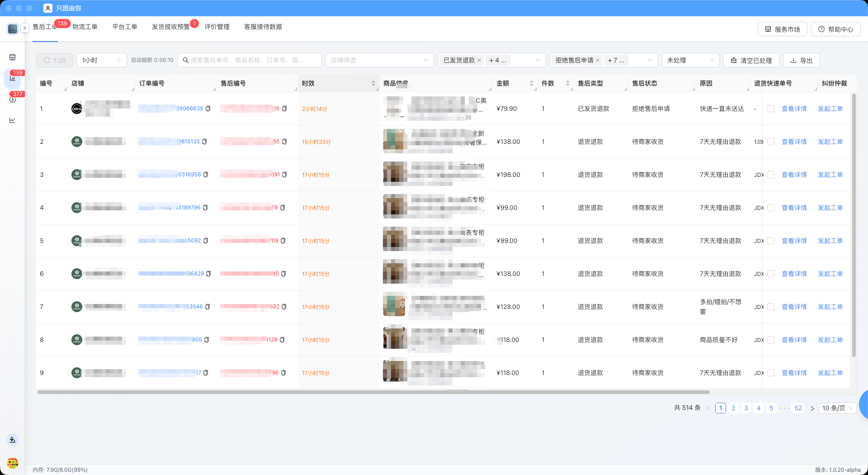Remove the 已发货退款 filter tag
868x475 pixels.
479,60
